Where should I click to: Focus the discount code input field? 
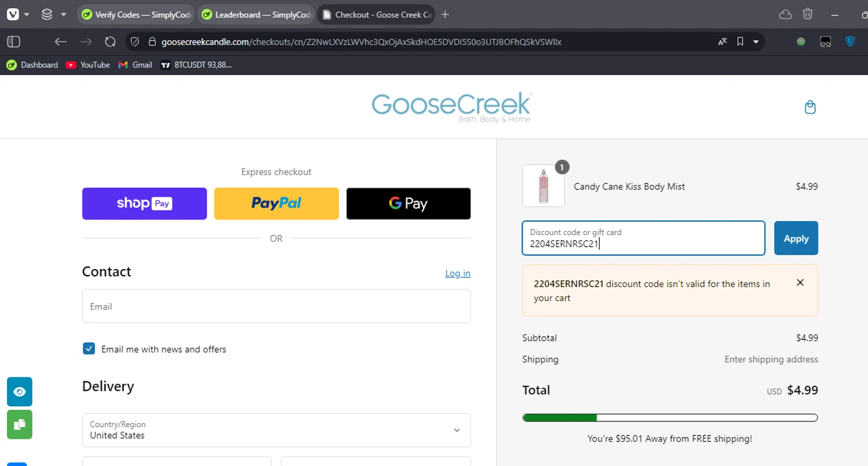coord(643,238)
